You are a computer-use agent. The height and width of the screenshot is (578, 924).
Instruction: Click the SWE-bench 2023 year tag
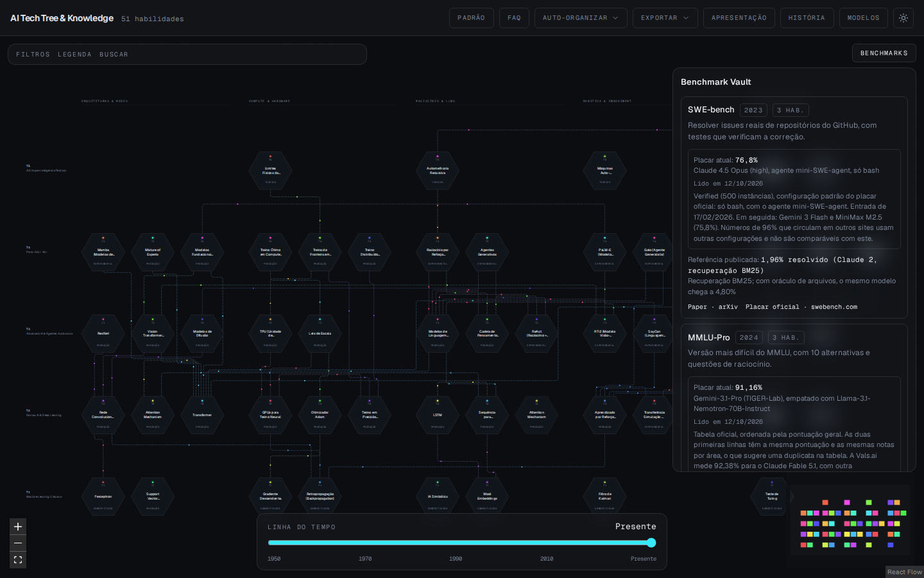(753, 110)
